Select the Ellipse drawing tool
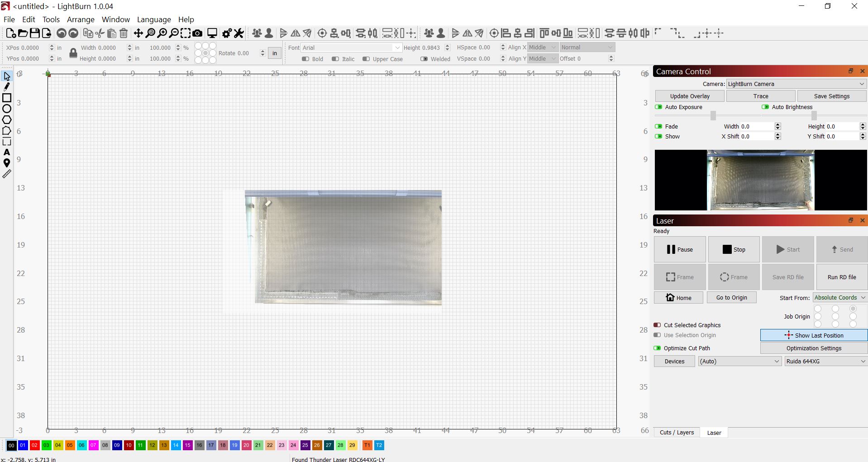The height and width of the screenshot is (462, 868). pos(7,109)
